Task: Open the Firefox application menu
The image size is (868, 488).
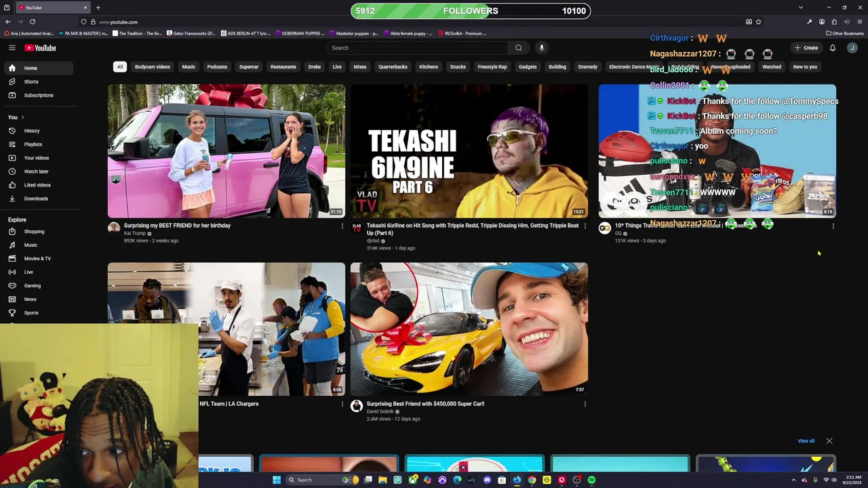Action: tap(859, 22)
